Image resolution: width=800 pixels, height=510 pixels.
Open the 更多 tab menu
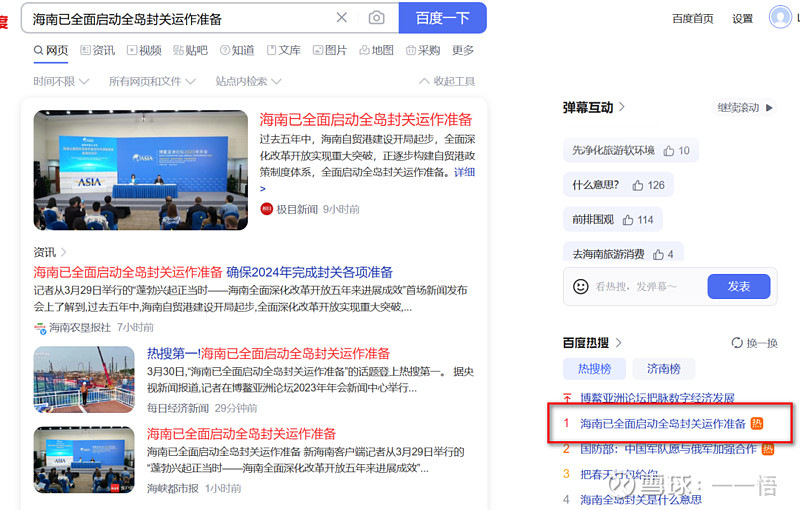463,50
